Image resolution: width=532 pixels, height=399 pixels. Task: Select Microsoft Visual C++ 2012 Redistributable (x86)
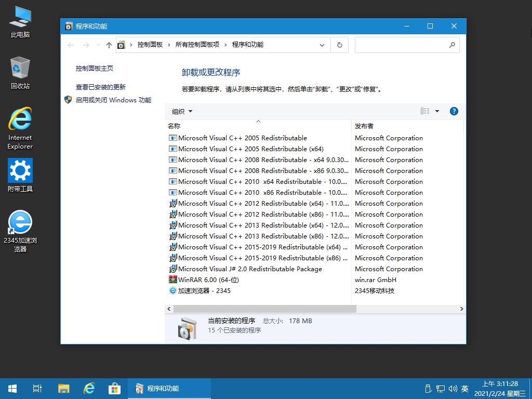pyautogui.click(x=258, y=214)
